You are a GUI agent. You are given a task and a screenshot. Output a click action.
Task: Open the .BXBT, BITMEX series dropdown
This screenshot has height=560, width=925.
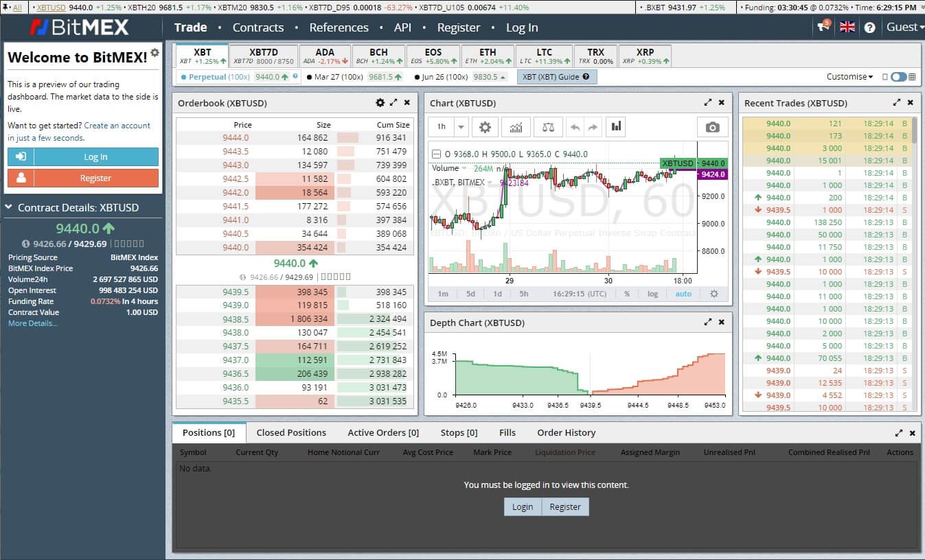click(x=489, y=182)
